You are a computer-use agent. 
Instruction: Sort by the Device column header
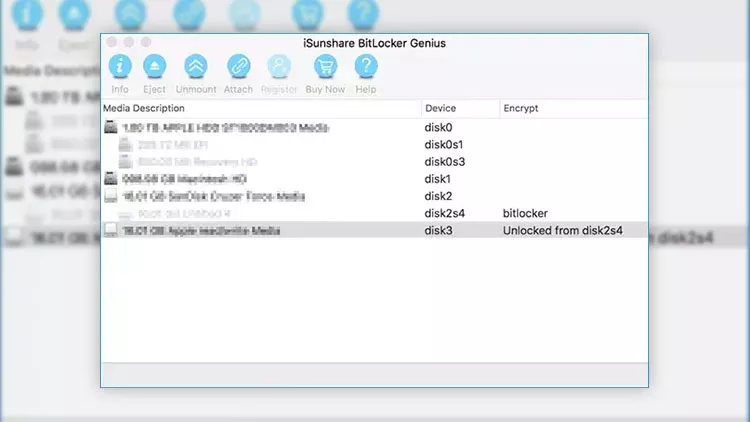pyautogui.click(x=461, y=108)
